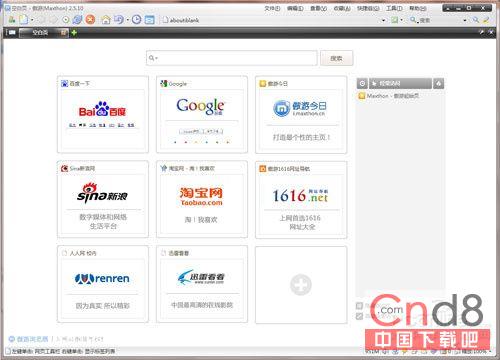
Task: Click the green icon right of address bar
Action: pyautogui.click(x=395, y=20)
